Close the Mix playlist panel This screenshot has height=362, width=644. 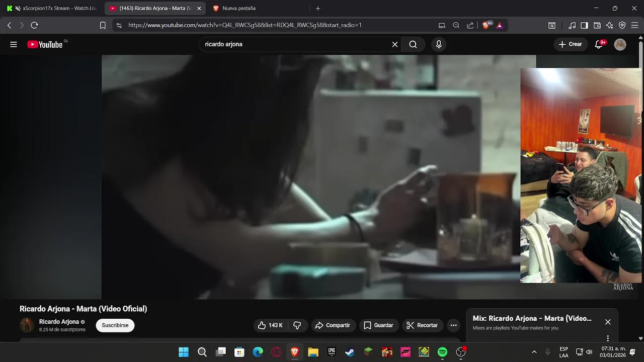pos(608,322)
